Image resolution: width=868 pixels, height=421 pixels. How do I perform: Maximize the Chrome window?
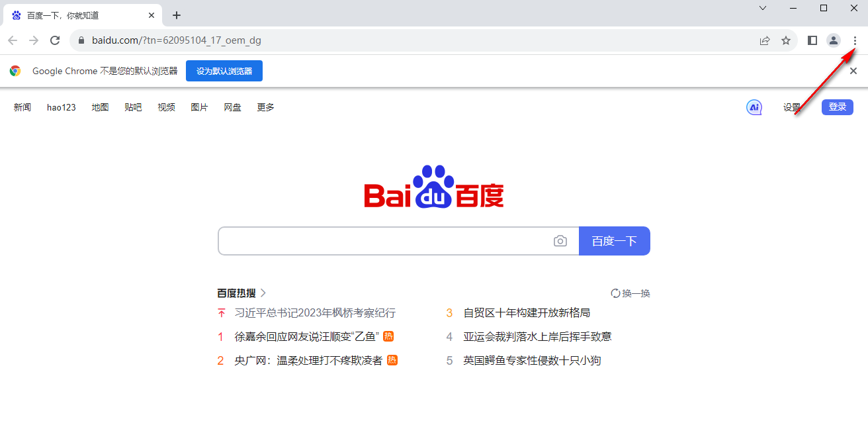click(824, 8)
